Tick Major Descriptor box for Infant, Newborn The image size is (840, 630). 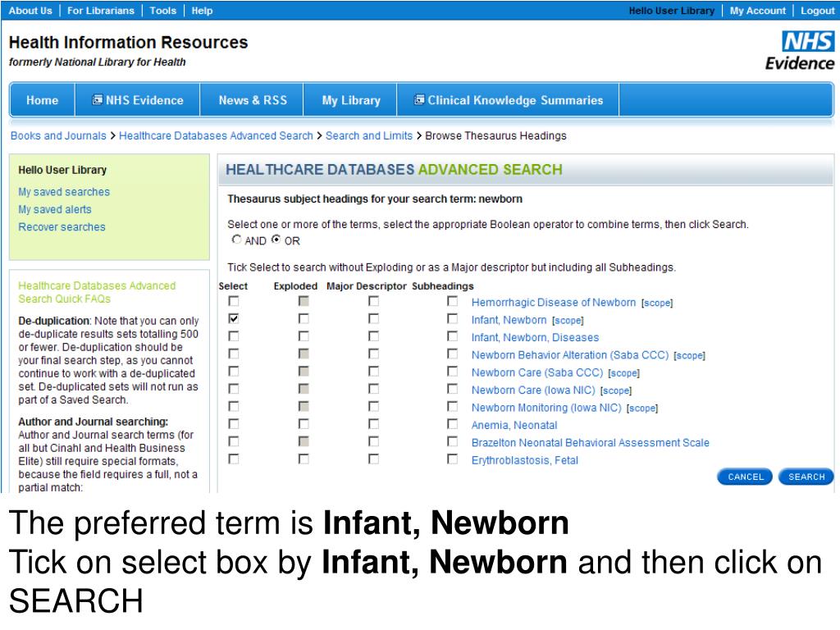tap(374, 319)
